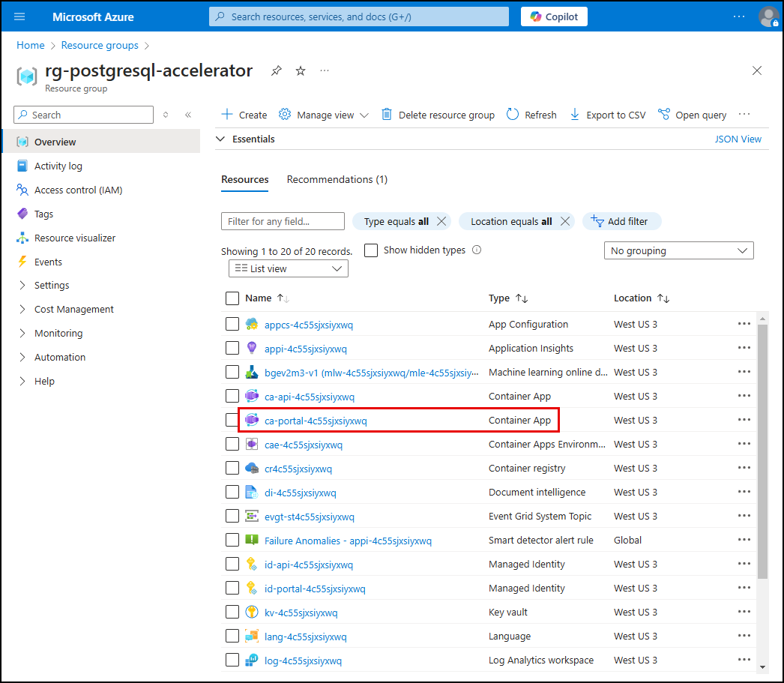The height and width of the screenshot is (683, 784).
Task: Tick the select-all checkbox in header
Action: 232,298
